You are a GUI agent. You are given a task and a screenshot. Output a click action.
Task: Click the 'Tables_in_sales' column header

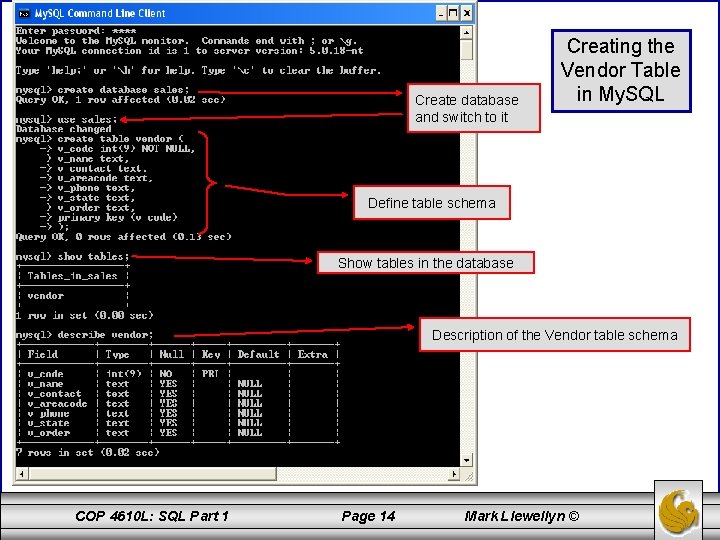[73, 276]
